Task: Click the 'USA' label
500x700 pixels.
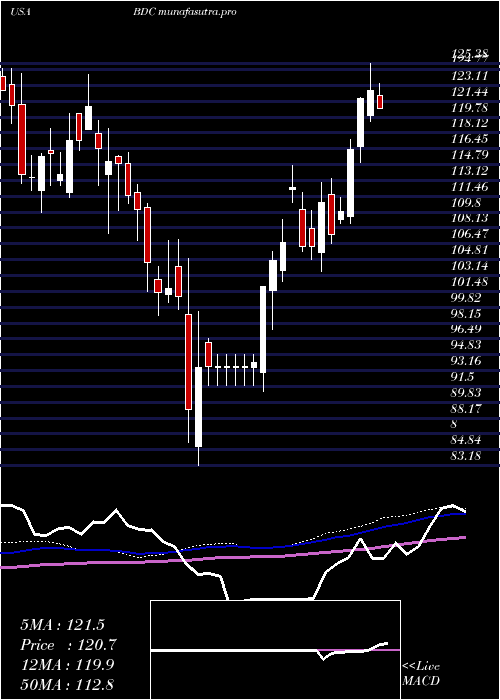Action: (x=20, y=12)
